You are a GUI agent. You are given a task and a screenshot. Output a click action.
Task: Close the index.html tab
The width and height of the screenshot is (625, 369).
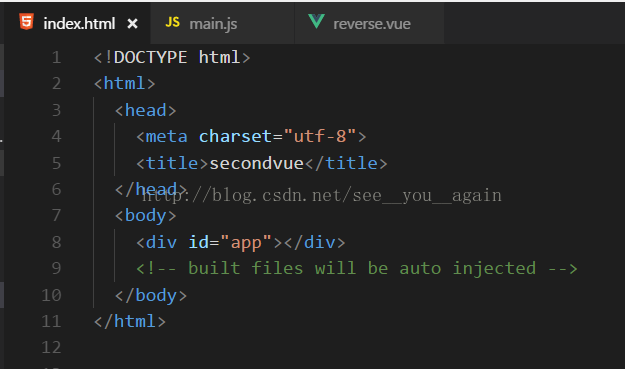coord(132,24)
